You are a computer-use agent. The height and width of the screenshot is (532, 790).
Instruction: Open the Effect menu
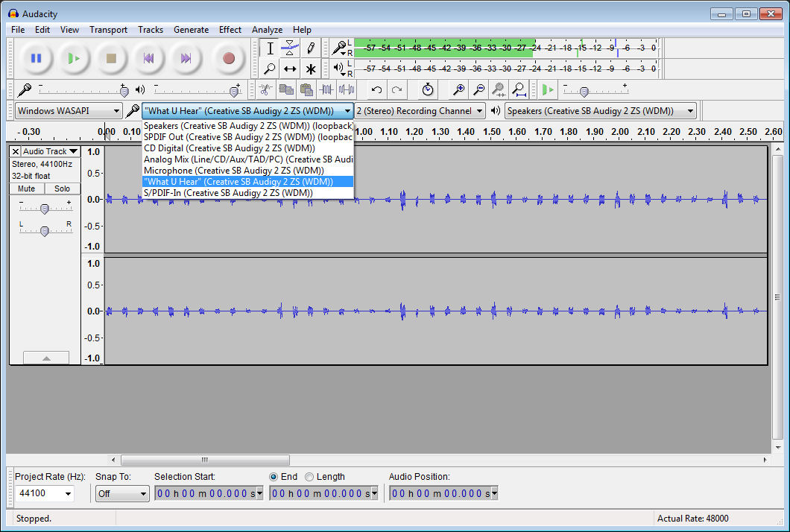click(230, 30)
